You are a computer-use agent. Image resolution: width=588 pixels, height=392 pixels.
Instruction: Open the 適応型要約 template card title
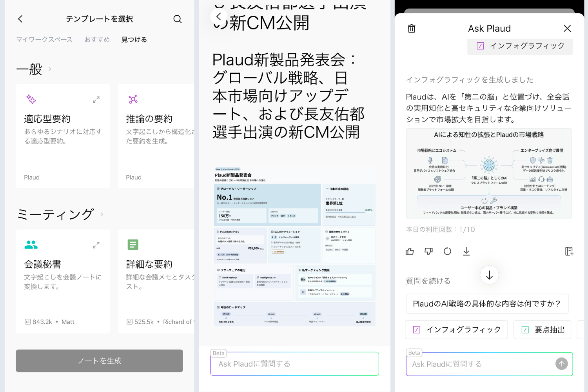[47, 119]
